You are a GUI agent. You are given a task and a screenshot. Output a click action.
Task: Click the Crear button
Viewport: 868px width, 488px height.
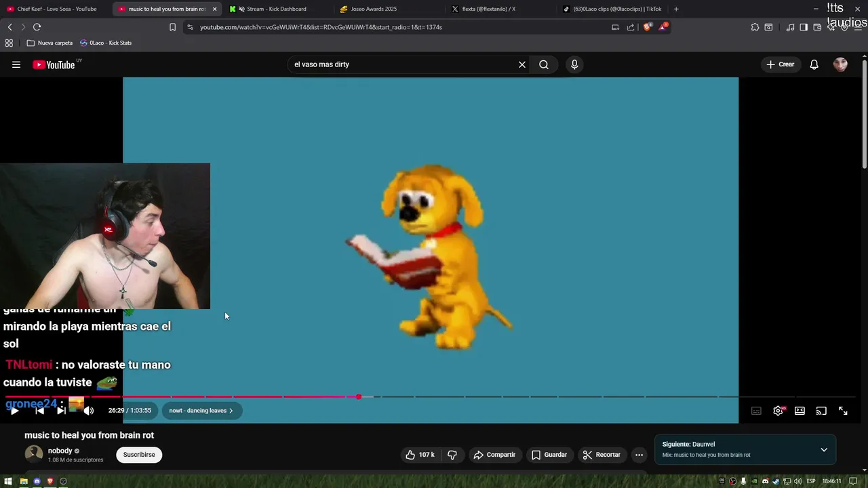(x=781, y=64)
